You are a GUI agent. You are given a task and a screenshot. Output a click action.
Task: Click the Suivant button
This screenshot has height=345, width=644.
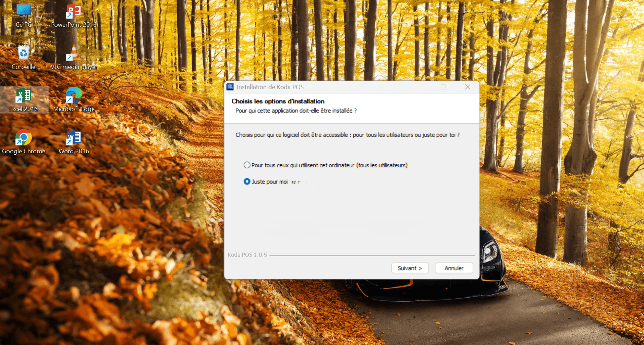pyautogui.click(x=410, y=268)
